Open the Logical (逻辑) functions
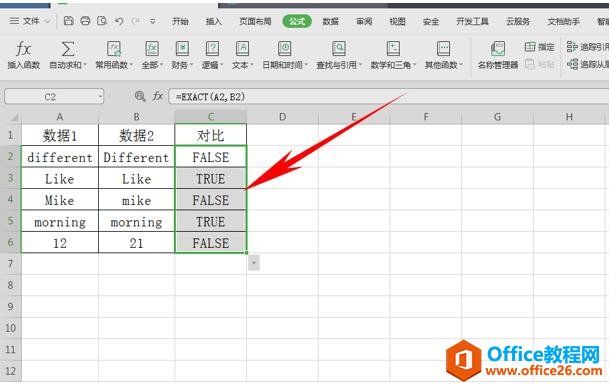The width and height of the screenshot is (609, 388). click(x=212, y=55)
